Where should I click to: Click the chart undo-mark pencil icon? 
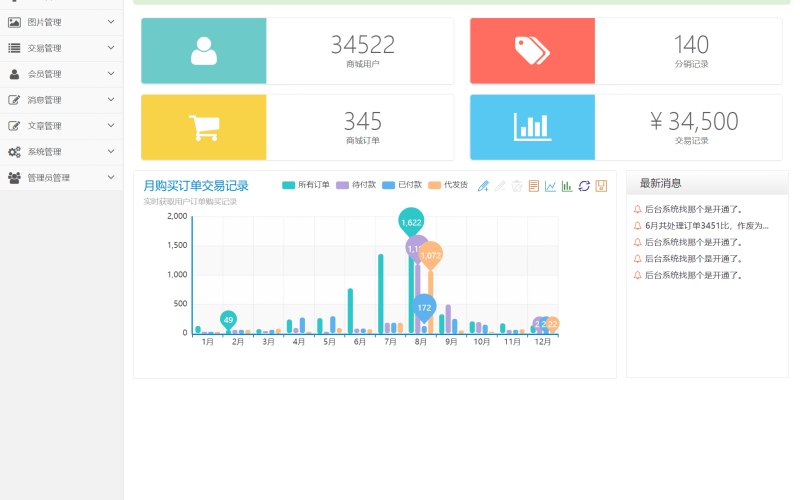click(x=500, y=186)
